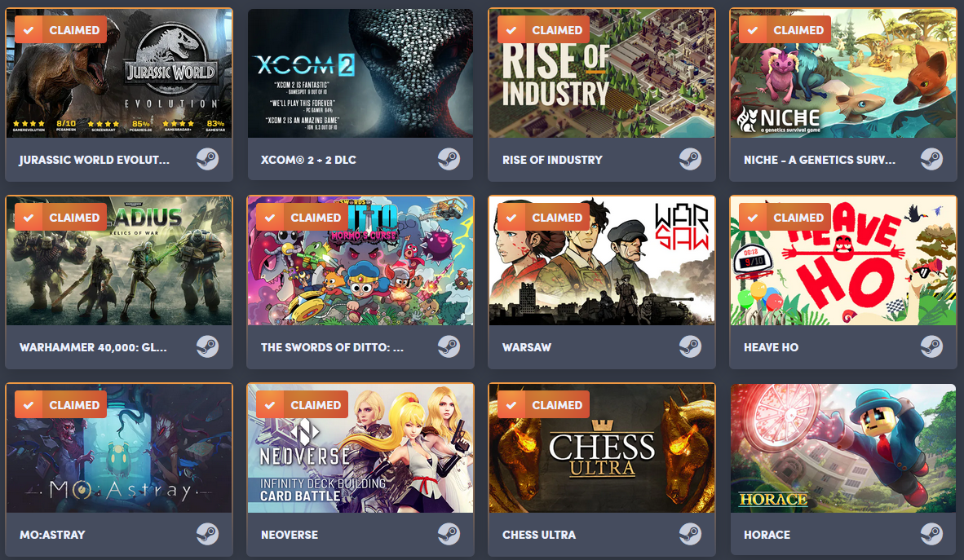Image resolution: width=964 pixels, height=560 pixels.
Task: Click the Claimed checkmark badge on Neoverse
Action: click(302, 404)
